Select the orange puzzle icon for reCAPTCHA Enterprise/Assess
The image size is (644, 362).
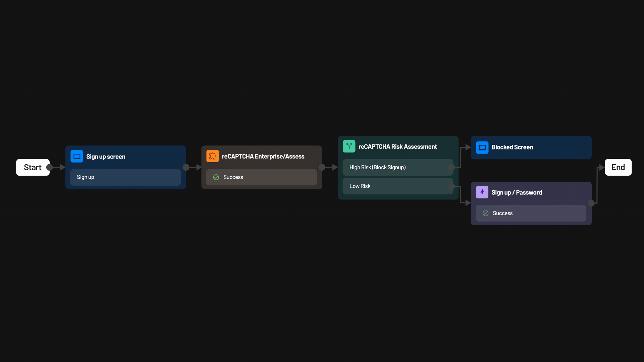click(212, 156)
